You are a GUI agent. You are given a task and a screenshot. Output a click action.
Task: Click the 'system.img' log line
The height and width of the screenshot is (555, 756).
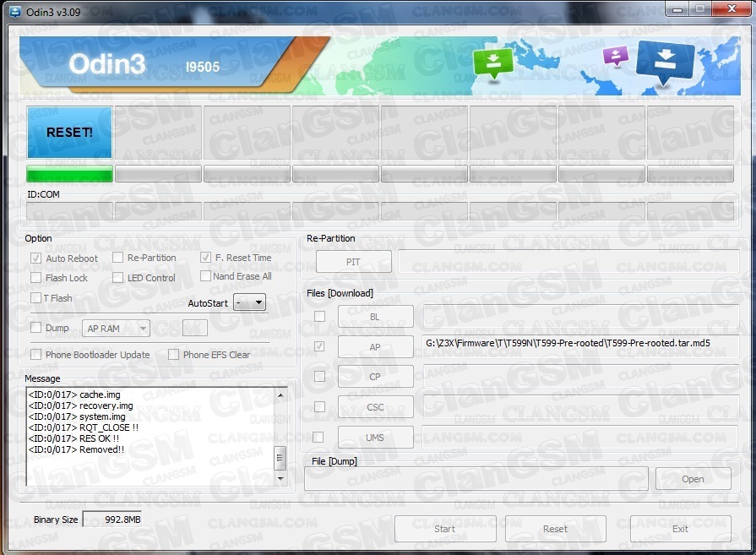coord(77,416)
